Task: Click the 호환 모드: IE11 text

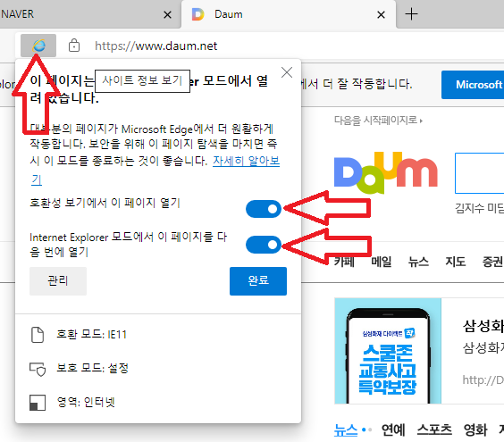Action: 92,334
